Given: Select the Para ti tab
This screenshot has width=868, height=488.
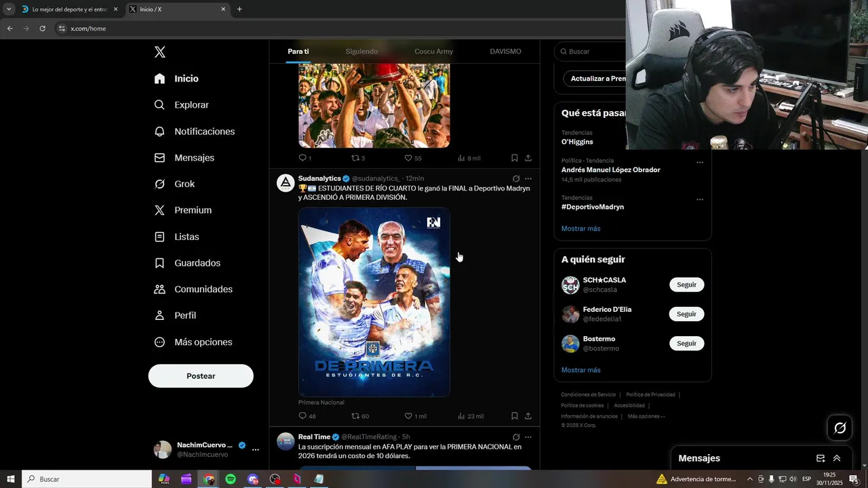Looking at the screenshot, I should click(298, 52).
